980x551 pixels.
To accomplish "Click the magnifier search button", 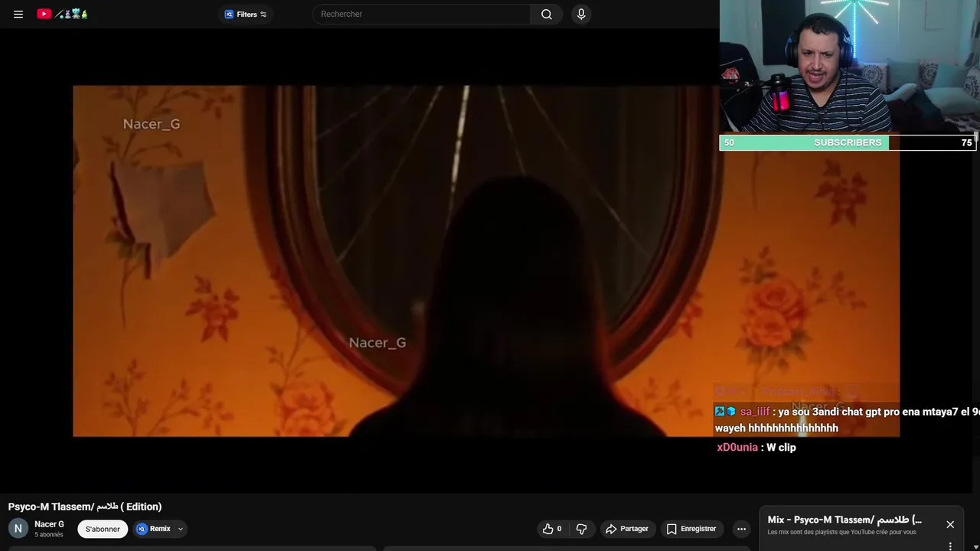I will 547,14.
